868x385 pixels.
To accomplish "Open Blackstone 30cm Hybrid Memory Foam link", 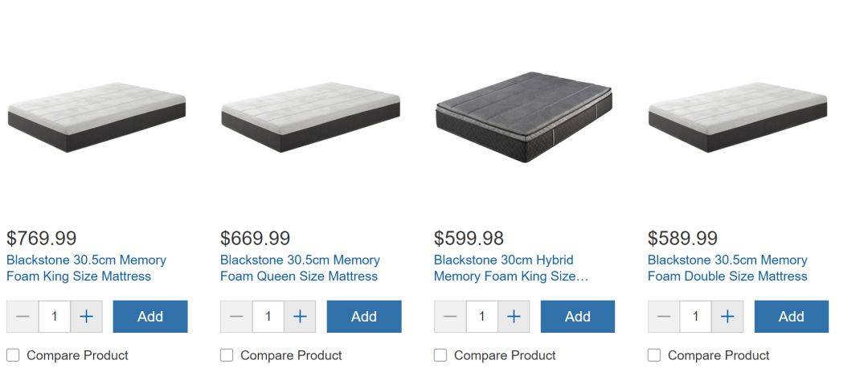I will (511, 268).
